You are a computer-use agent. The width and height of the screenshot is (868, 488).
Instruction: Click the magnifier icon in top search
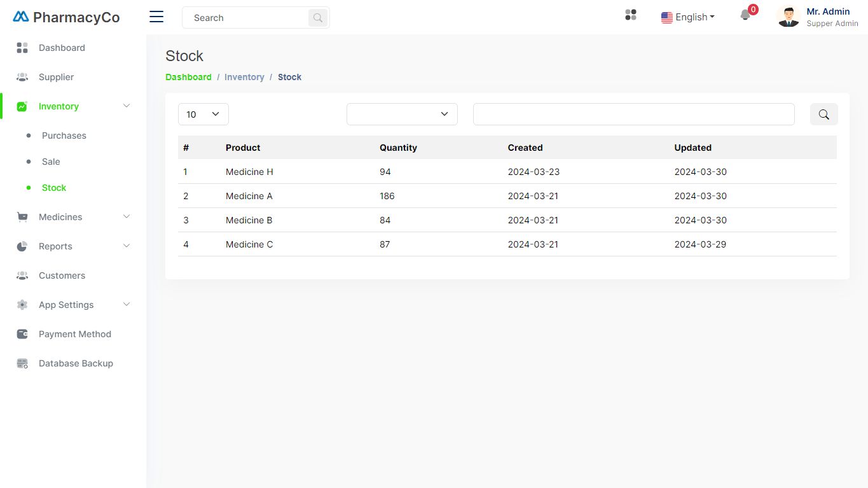(318, 18)
